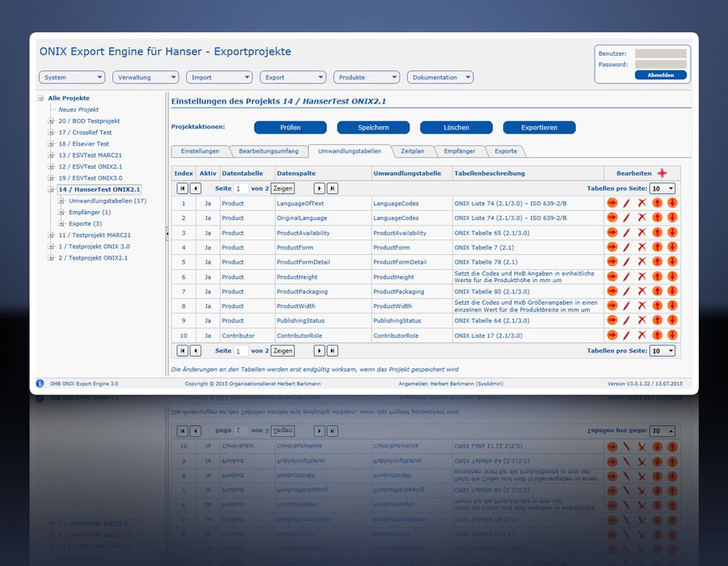Switch to the Exporte tab
Screen dimensions: 728x566
pyautogui.click(x=506, y=151)
